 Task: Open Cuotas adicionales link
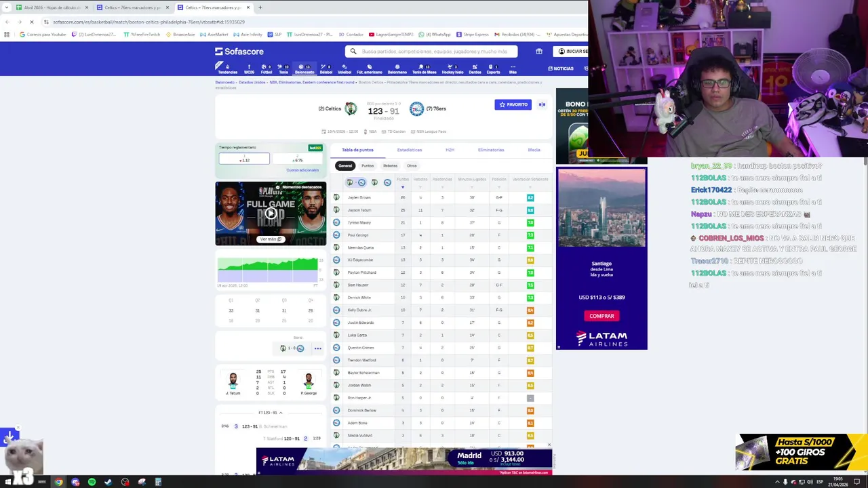(302, 170)
